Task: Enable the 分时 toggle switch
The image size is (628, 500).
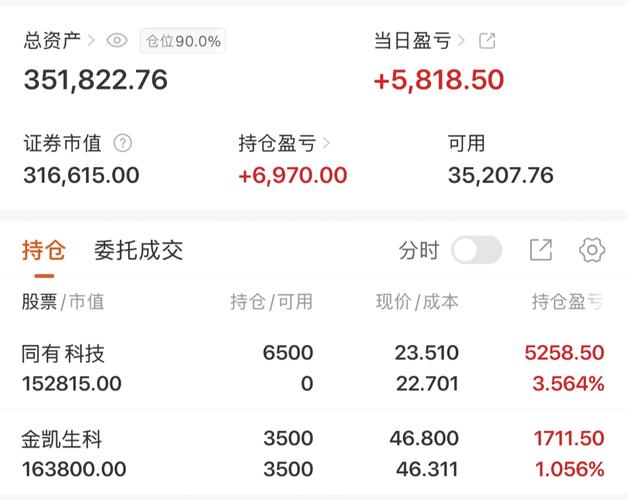Action: (477, 250)
